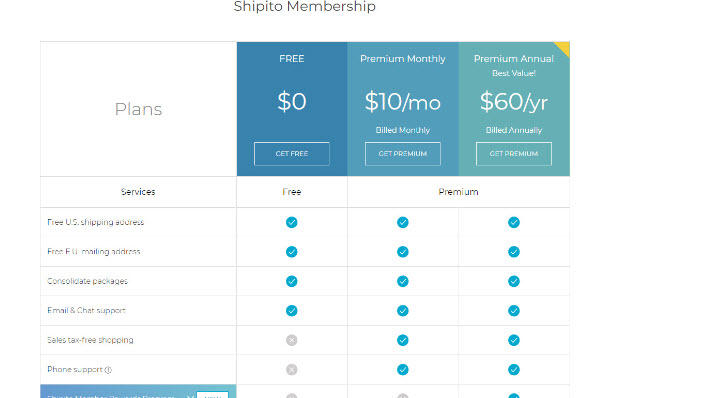Click Phone support checkmark in Premium Annual column
The image size is (713, 398).
[513, 369]
